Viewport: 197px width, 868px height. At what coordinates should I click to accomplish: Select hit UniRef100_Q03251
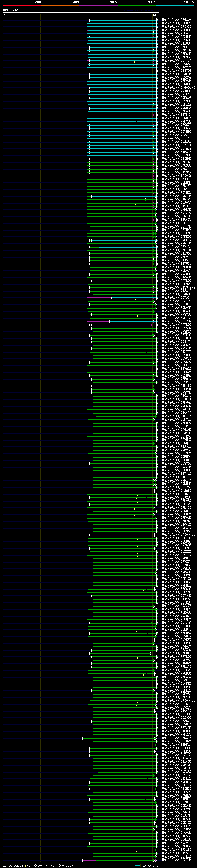tap(176, 816)
